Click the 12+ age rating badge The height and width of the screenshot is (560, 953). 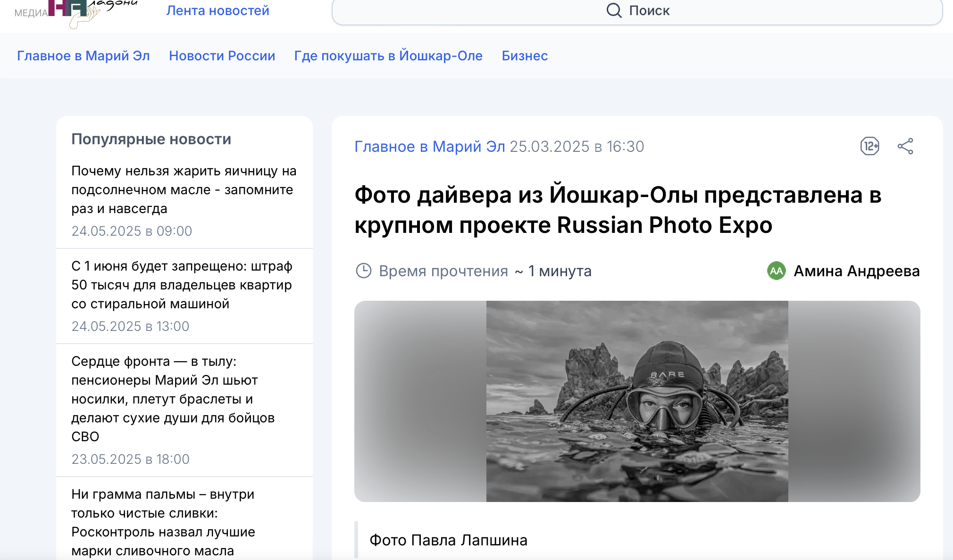point(869,146)
